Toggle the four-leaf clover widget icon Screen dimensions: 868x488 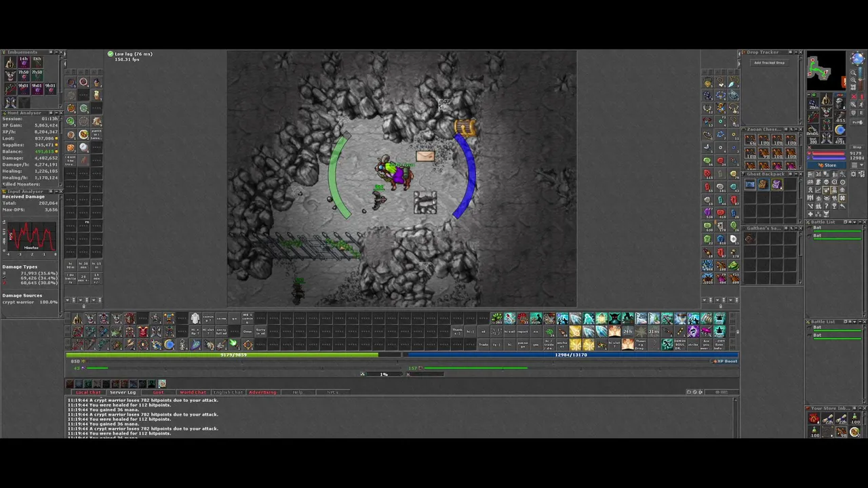tap(842, 197)
